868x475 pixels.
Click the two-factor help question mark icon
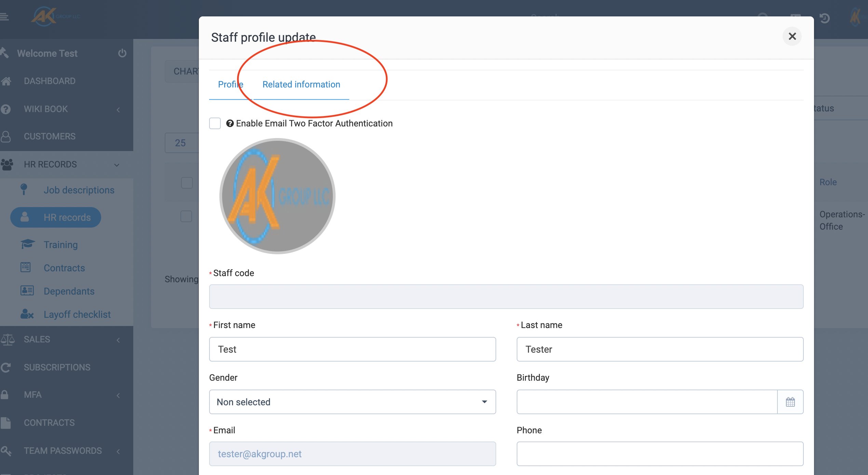(x=230, y=123)
